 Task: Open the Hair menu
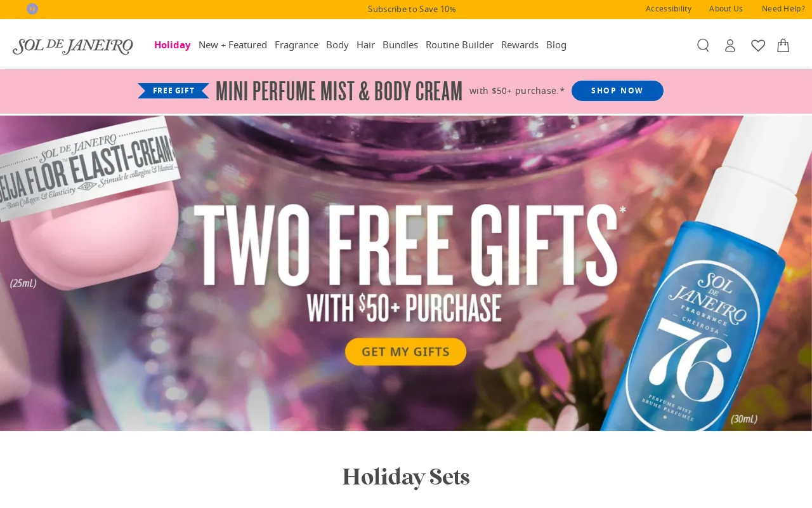coord(365,44)
